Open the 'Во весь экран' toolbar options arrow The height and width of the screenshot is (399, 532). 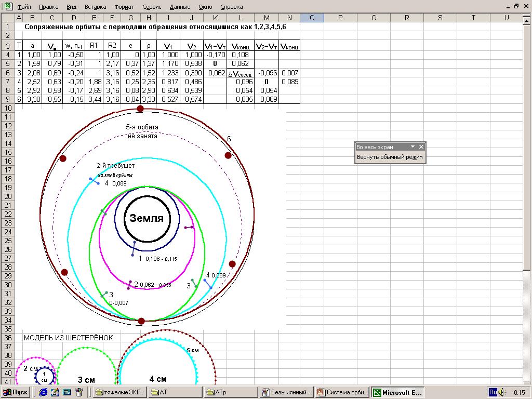pos(413,147)
